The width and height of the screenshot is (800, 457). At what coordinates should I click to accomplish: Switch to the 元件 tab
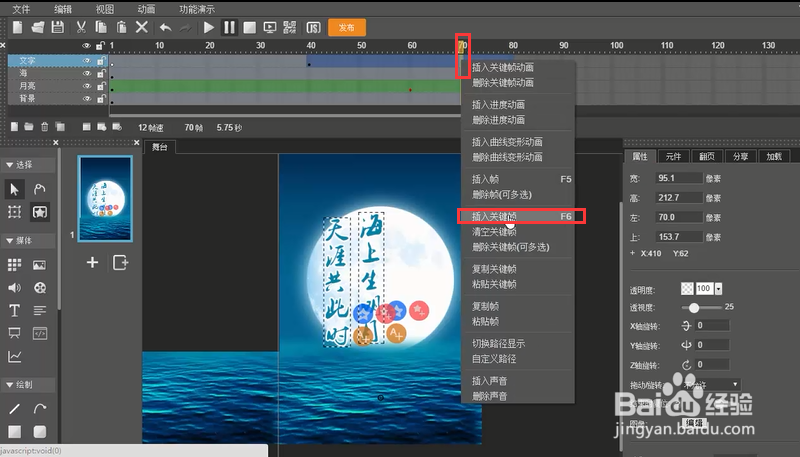point(673,157)
